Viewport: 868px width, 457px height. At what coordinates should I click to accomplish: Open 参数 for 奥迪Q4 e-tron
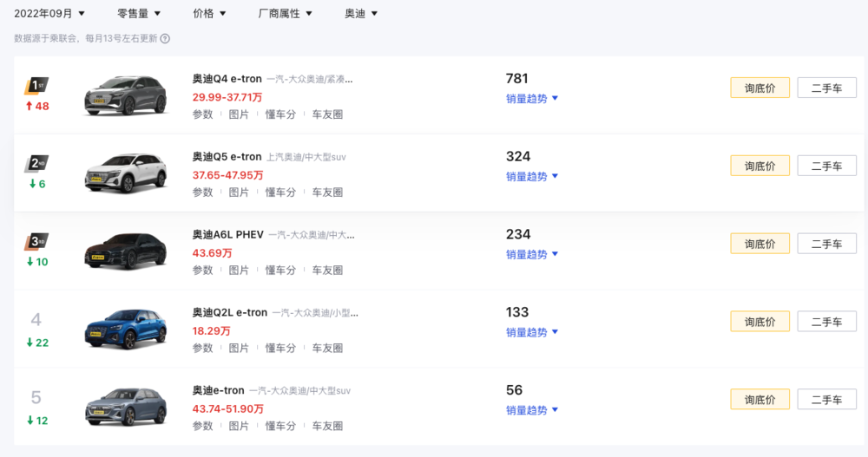pos(202,114)
